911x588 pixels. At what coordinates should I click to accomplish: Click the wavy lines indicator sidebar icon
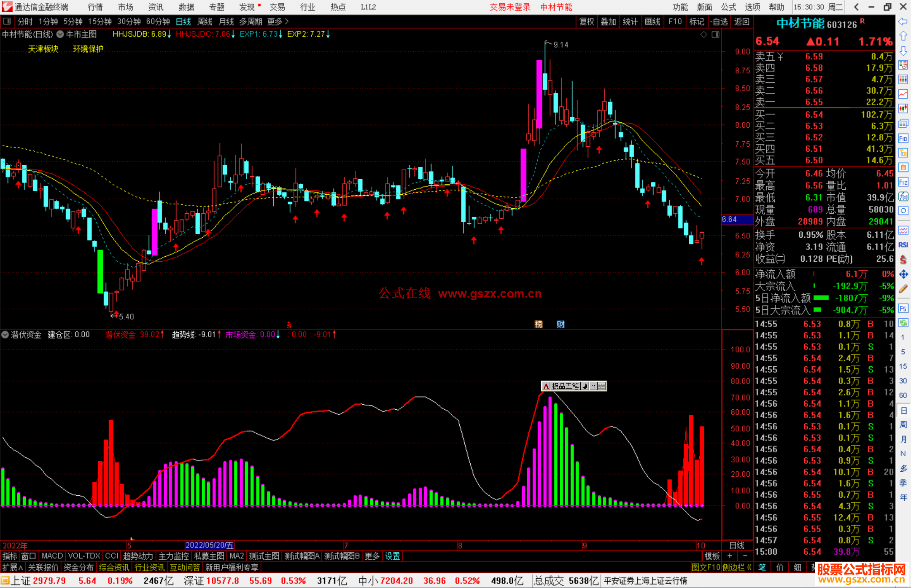tap(903, 230)
